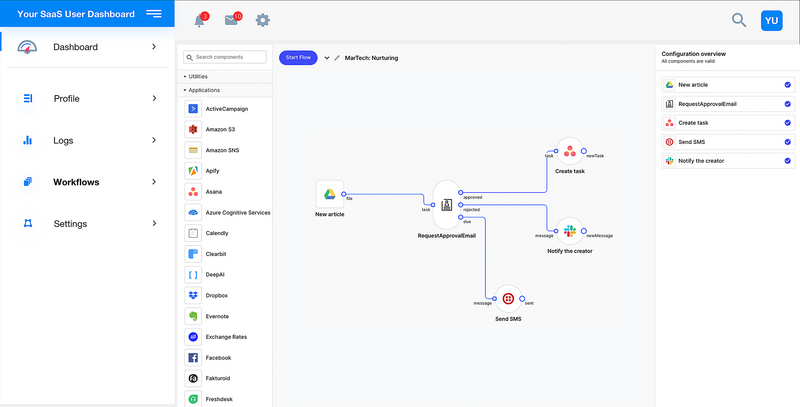Viewport: 800px width, 407px height.
Task: Open the mail envelope icon
Action: click(x=231, y=20)
